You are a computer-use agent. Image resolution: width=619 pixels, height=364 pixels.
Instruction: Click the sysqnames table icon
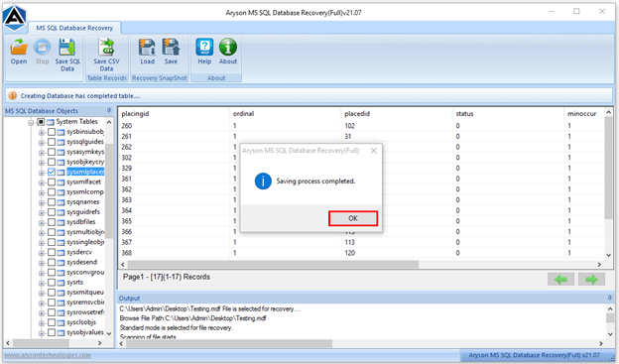tap(61, 202)
